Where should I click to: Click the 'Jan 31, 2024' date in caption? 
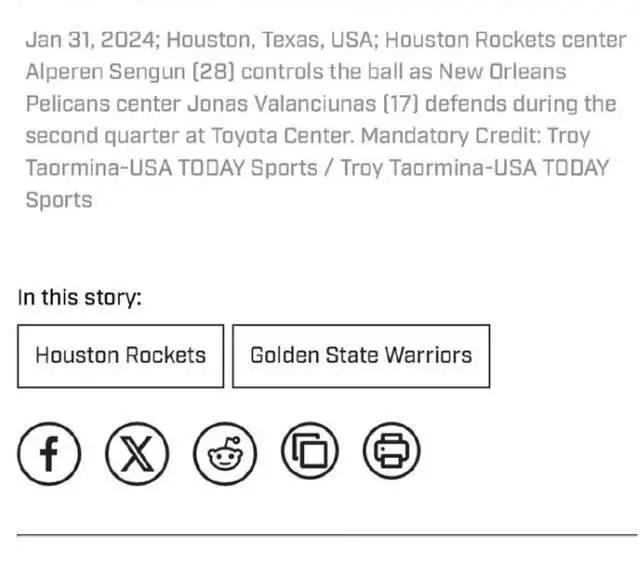pos(91,40)
